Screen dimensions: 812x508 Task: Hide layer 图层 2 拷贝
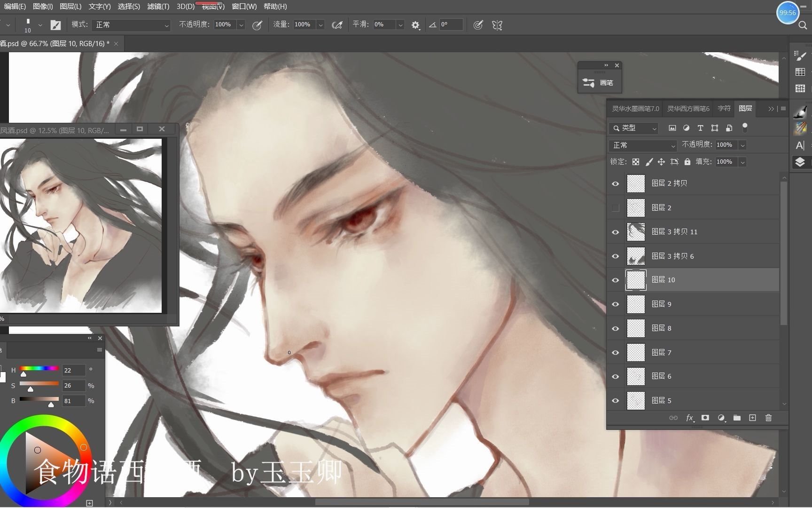pyautogui.click(x=615, y=183)
